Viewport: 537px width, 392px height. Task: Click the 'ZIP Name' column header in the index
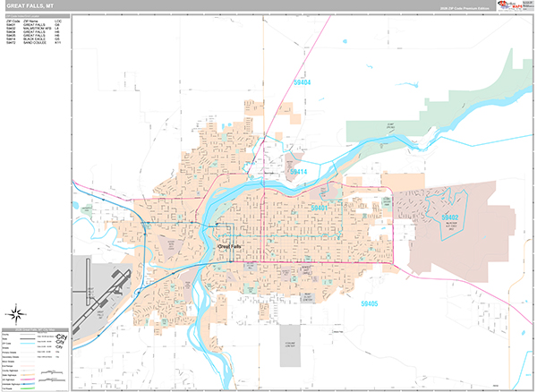(30, 21)
